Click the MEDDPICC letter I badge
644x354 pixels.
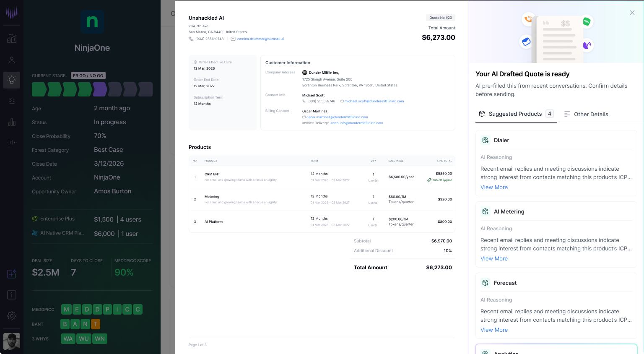pos(117,310)
